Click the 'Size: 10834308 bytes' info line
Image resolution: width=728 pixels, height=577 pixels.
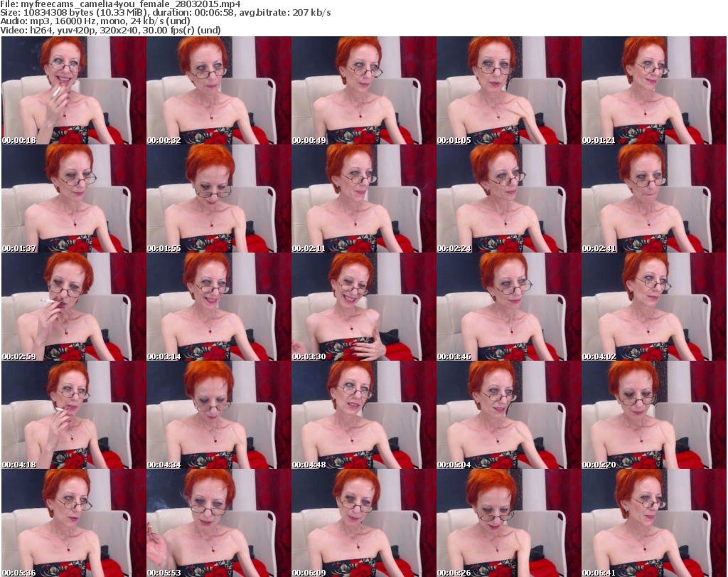(x=166, y=13)
